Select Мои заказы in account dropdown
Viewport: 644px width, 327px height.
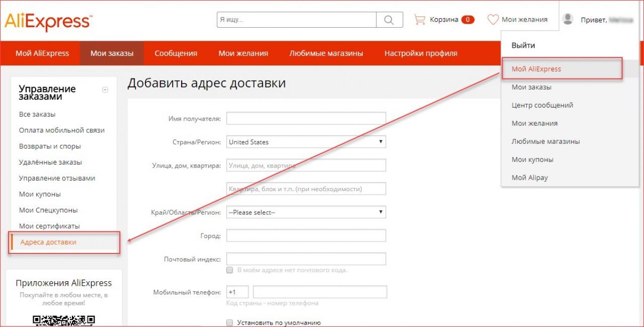click(531, 87)
